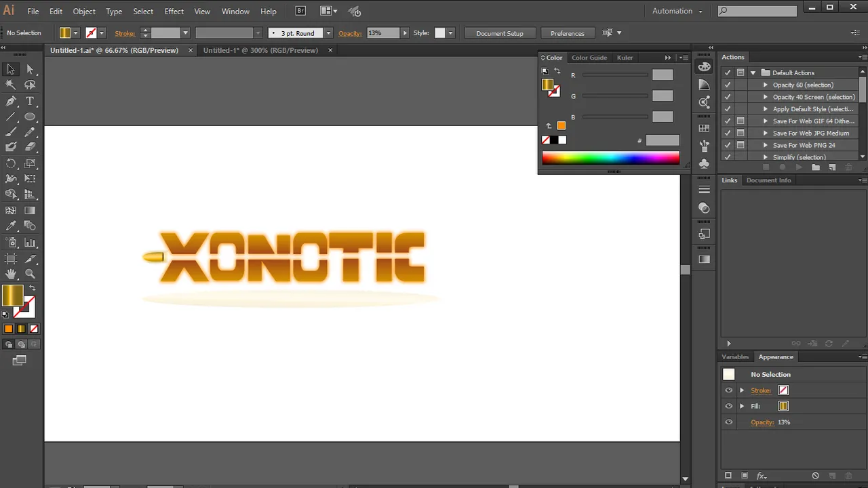Viewport: 868px width, 488px height.
Task: Open the Style dropdown in control bar
Action: click(450, 33)
